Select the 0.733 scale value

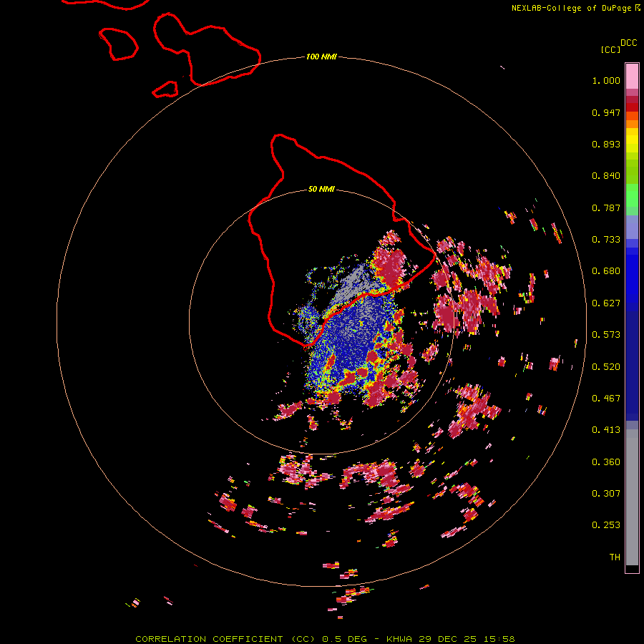(x=606, y=240)
